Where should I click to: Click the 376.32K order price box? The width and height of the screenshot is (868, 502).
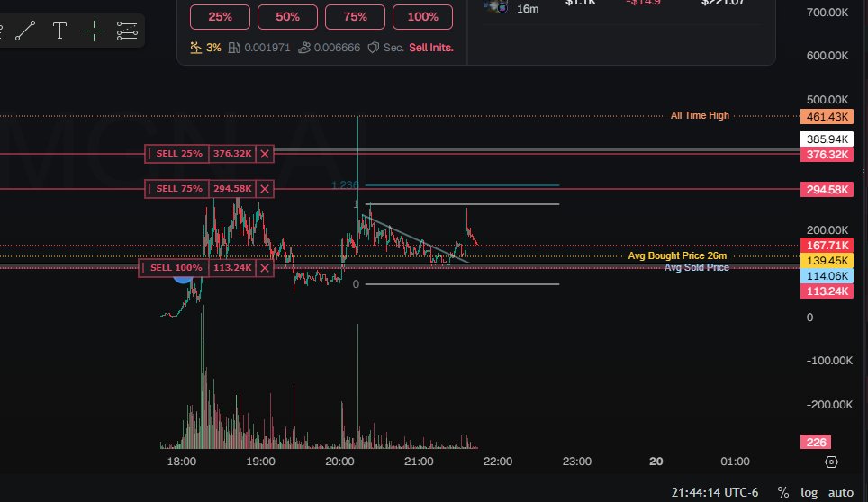[x=232, y=154]
